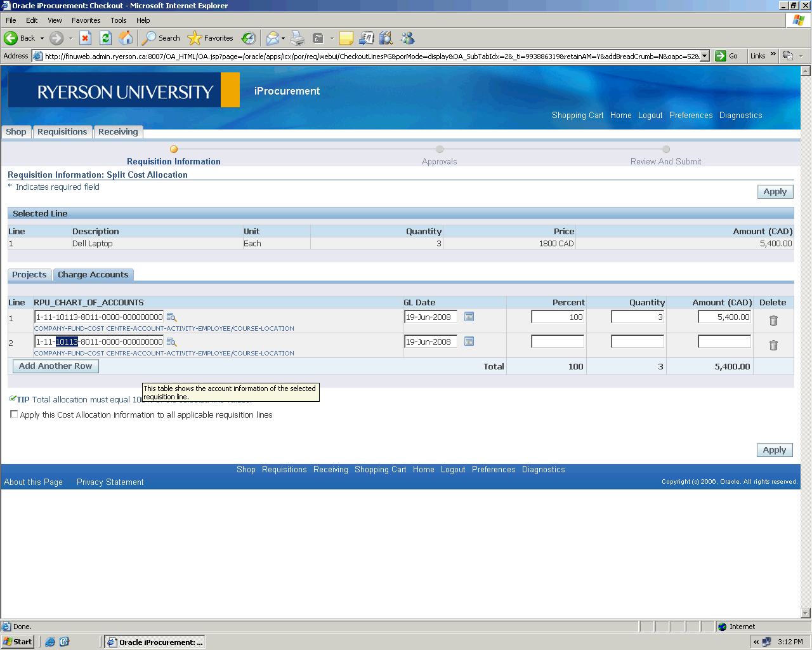Click the browser Refresh toolbar icon
812x650 pixels.
[106, 38]
